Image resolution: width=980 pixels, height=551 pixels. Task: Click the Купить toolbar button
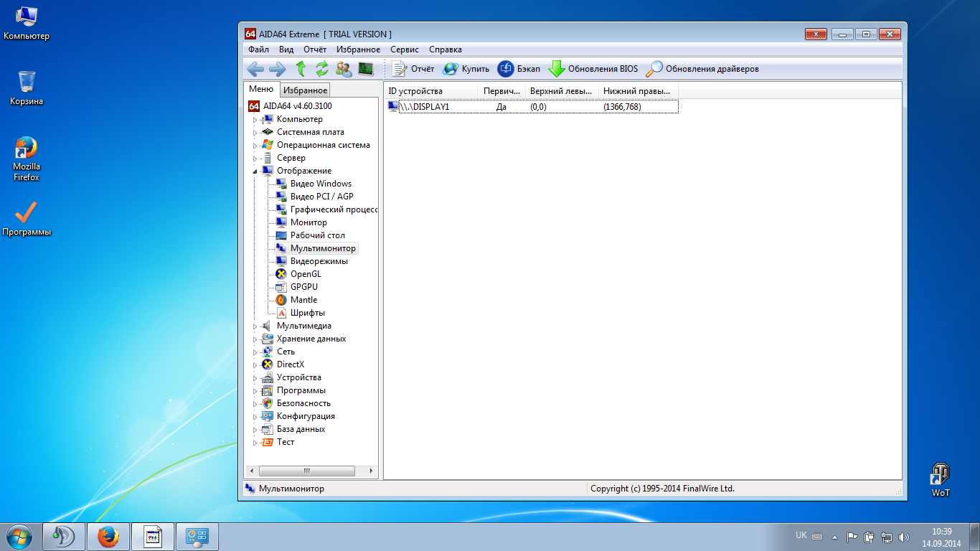466,69
